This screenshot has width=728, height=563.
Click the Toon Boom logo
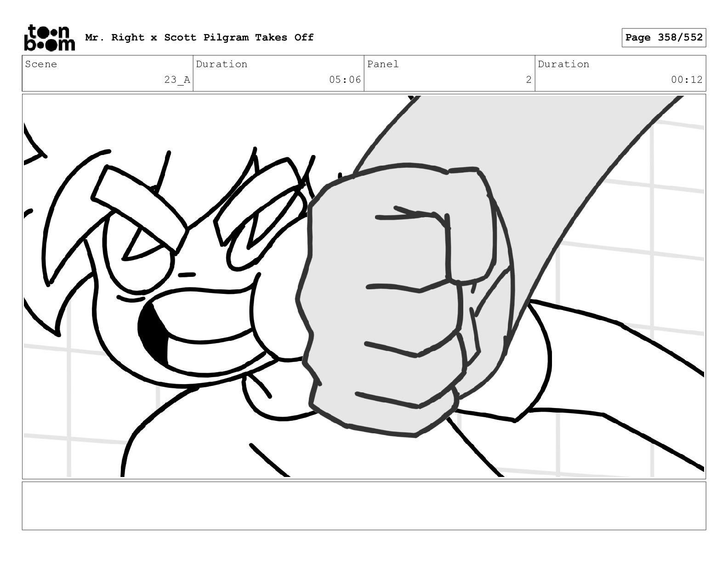(x=49, y=38)
